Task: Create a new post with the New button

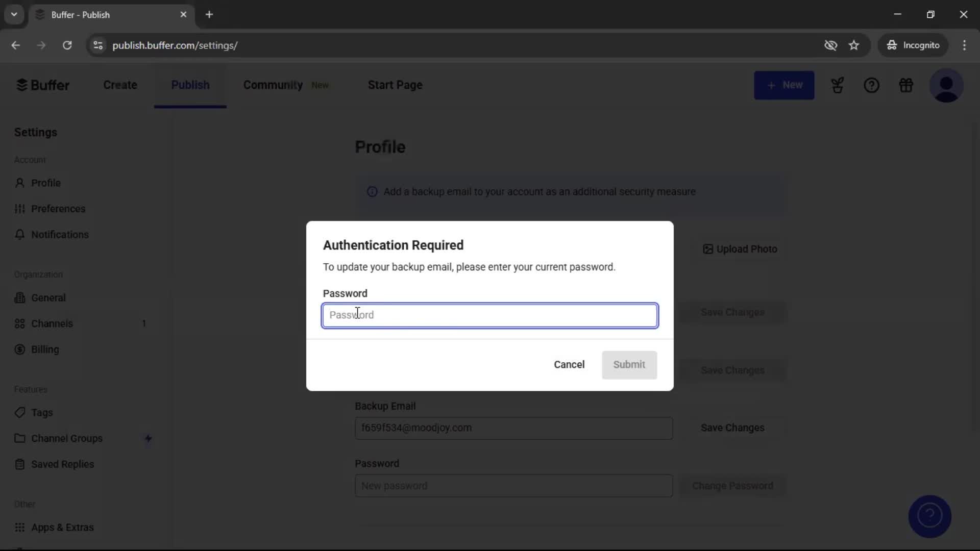Action: point(785,85)
